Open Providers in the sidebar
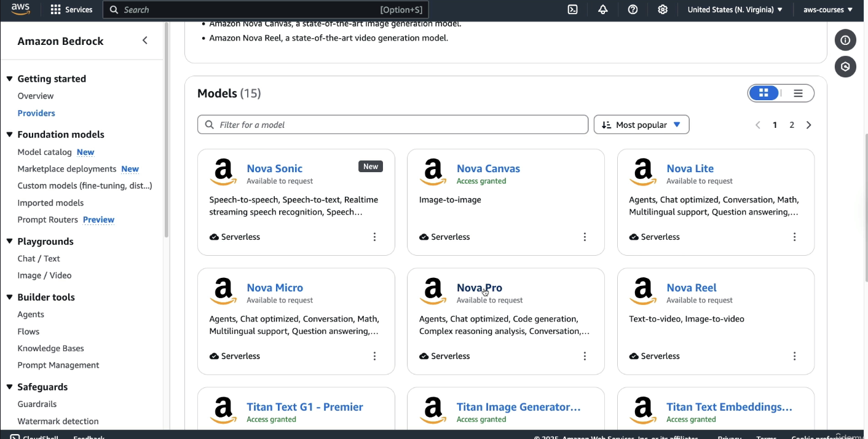Viewport: 868px width, 439px height. [36, 113]
